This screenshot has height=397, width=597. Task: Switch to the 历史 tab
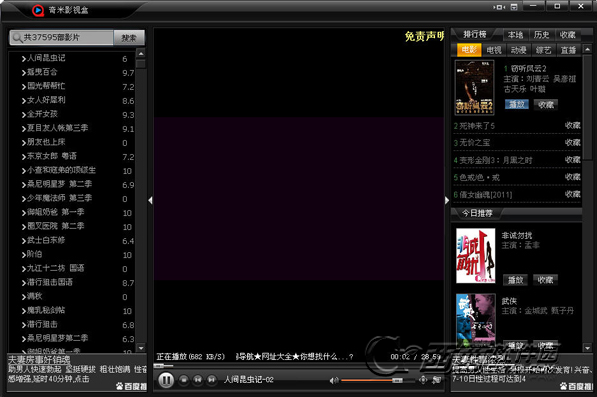point(541,35)
